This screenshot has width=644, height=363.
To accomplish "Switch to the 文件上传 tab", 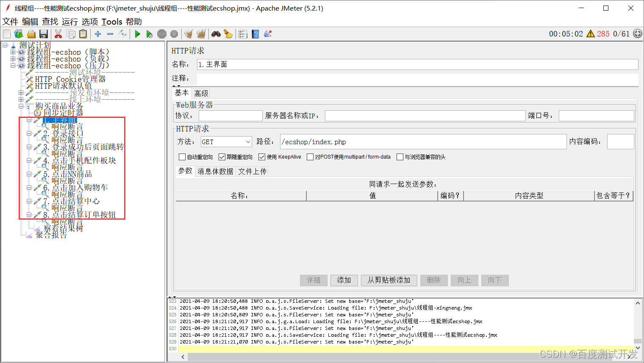I will pyautogui.click(x=252, y=171).
